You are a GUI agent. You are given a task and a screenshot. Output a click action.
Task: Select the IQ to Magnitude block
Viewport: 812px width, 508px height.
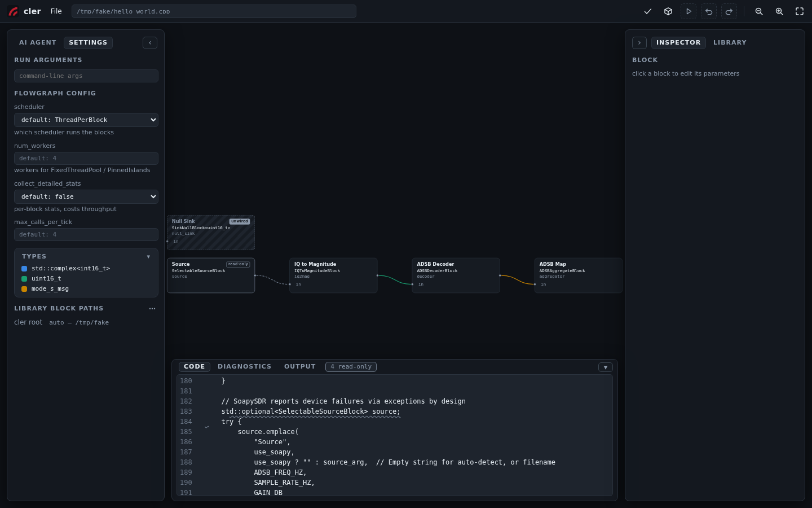pos(333,275)
